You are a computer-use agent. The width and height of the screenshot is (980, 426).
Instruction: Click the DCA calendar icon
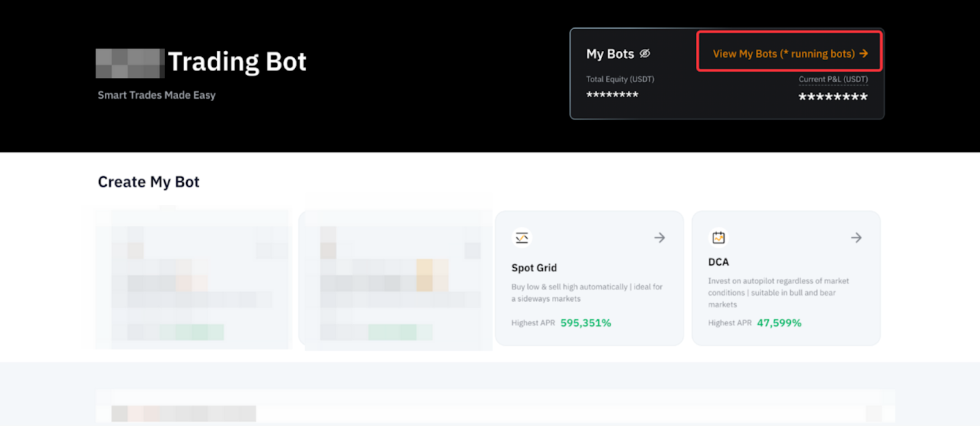click(x=718, y=238)
